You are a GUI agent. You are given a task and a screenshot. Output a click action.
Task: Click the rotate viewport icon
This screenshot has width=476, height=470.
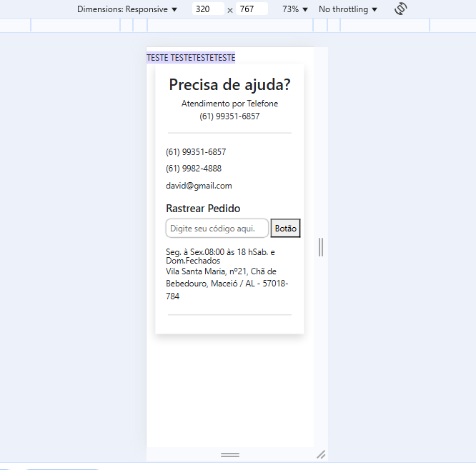(401, 9)
